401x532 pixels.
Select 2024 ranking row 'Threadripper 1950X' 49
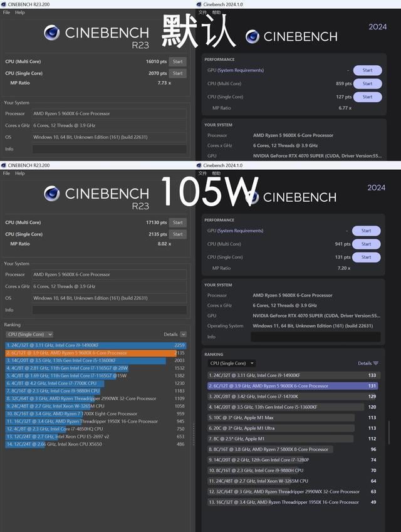point(294,502)
